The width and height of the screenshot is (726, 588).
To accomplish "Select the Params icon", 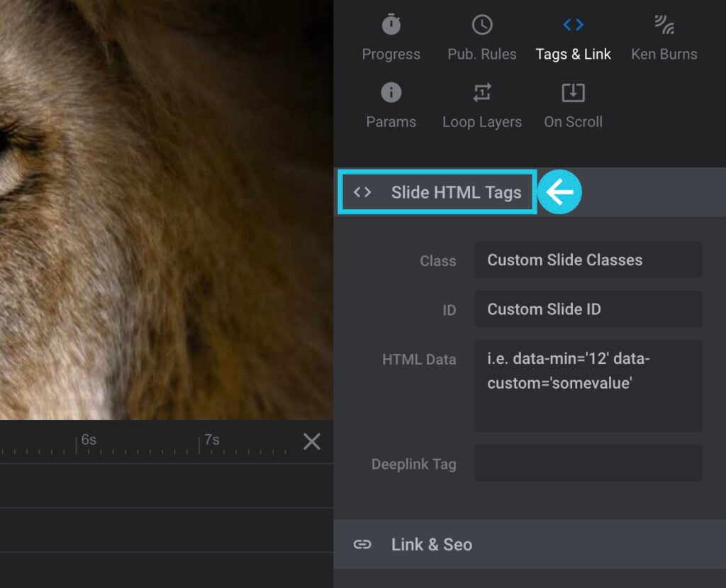I will coord(391,92).
